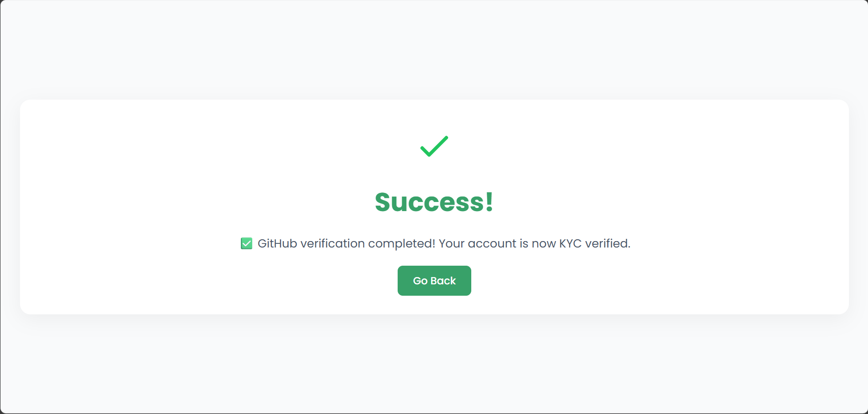Click the small green checkbox emoji
868x414 pixels.
click(x=246, y=244)
